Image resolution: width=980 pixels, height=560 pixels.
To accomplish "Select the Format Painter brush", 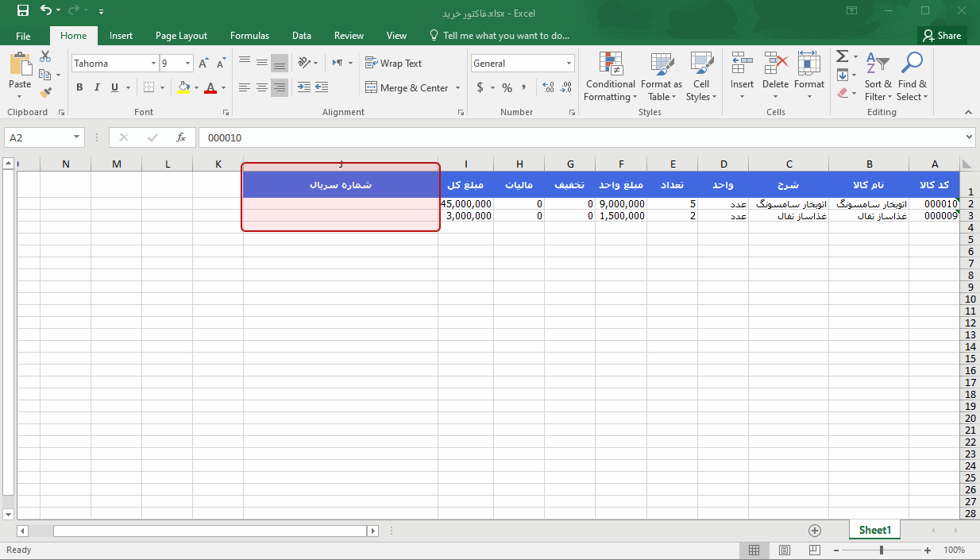I will click(x=45, y=93).
